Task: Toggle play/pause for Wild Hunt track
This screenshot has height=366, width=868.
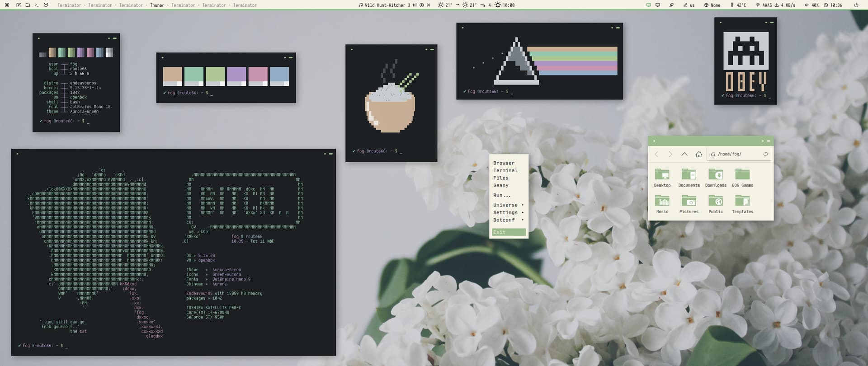Action: point(421,5)
